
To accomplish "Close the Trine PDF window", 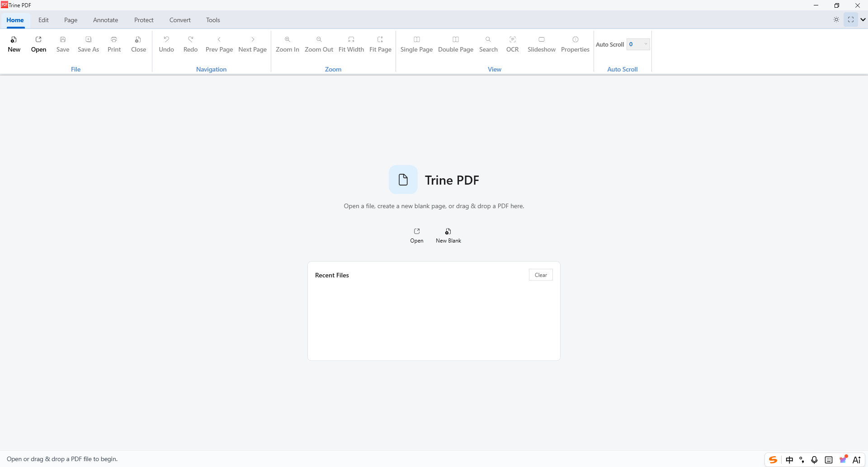I will (858, 5).
